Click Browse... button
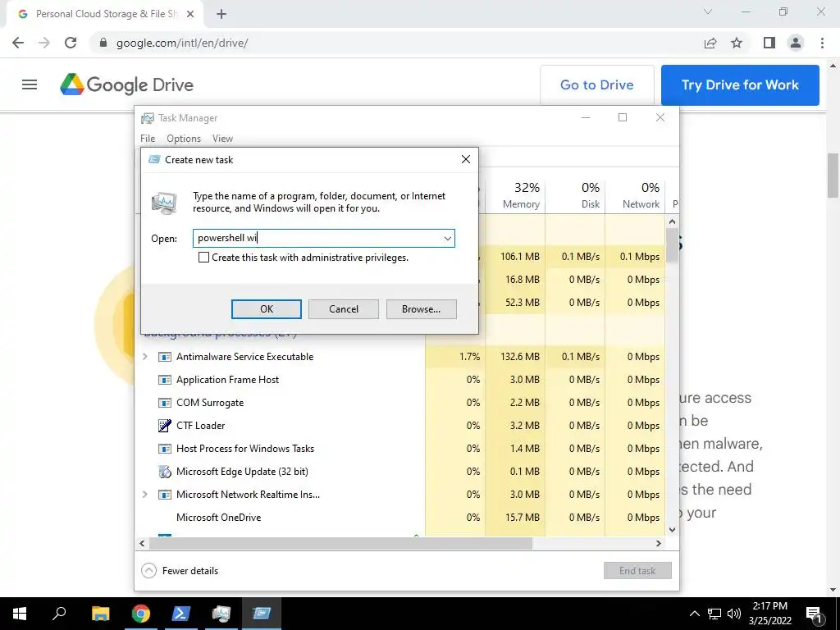Screen dimensions: 840x630 click(x=421, y=309)
